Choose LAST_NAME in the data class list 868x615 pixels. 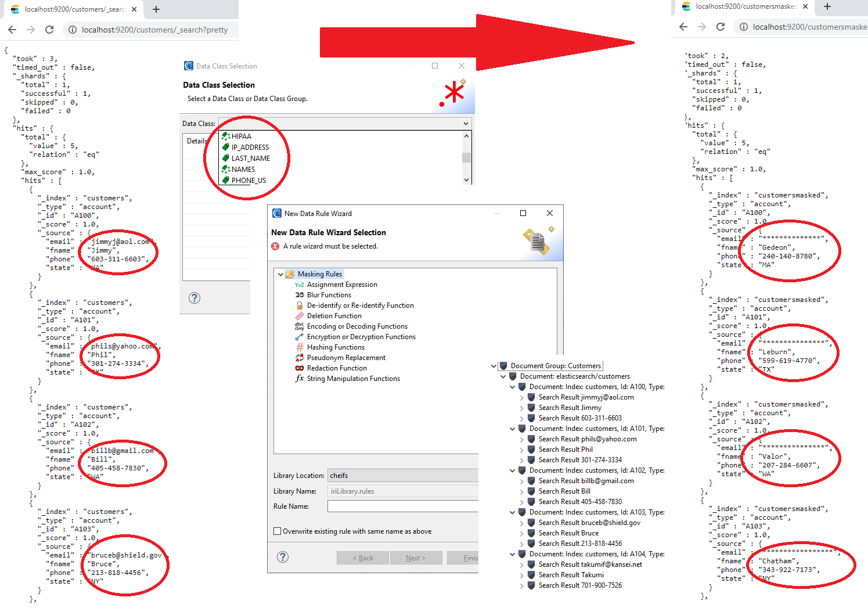pos(251,159)
